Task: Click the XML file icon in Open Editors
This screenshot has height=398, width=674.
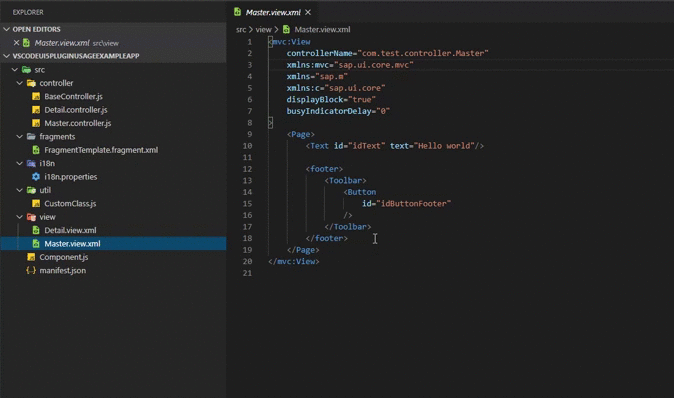Action: (x=26, y=43)
